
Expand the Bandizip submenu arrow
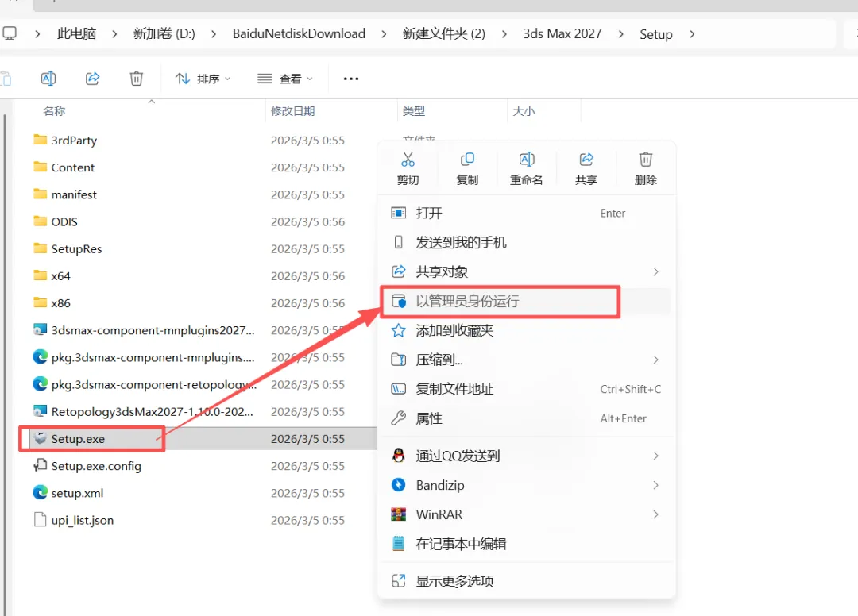tap(655, 485)
